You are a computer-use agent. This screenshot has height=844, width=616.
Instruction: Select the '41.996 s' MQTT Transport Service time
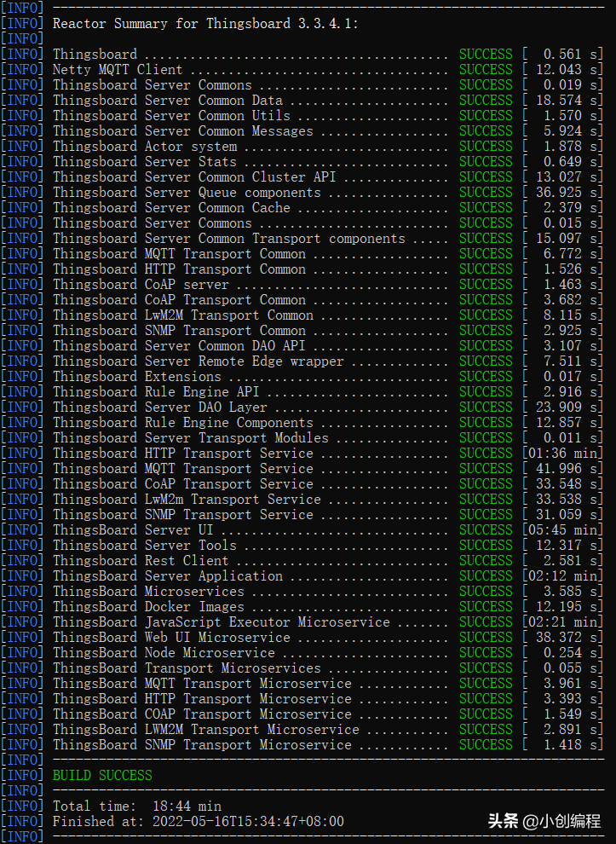[566, 468]
